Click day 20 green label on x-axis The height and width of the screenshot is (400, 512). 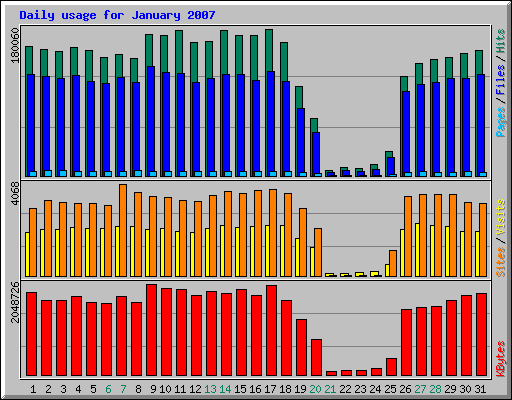[315, 389]
